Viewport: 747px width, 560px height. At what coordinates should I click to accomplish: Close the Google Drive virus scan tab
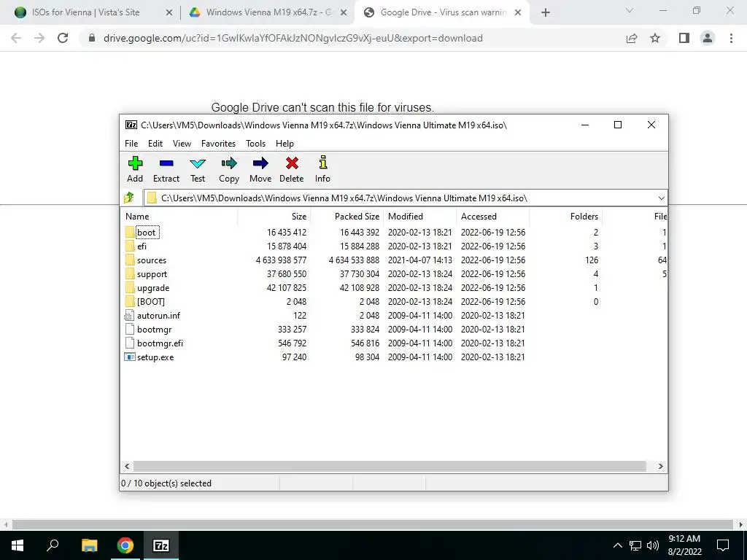pos(518,13)
